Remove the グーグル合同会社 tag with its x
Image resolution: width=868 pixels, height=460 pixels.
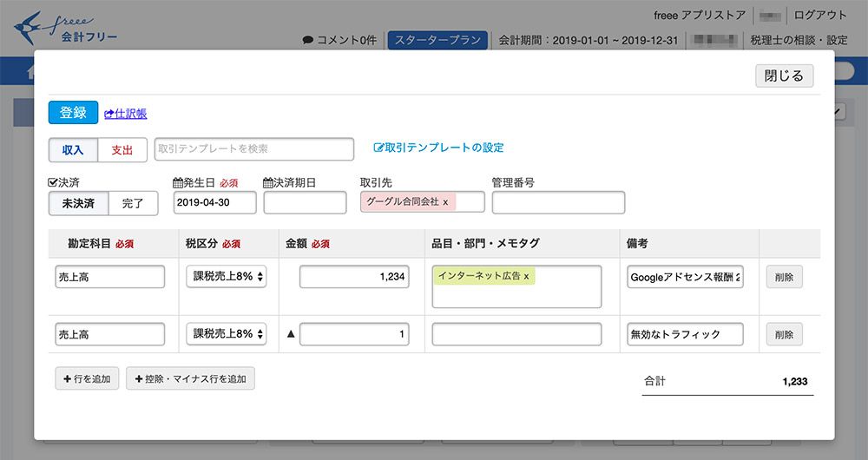tap(445, 202)
